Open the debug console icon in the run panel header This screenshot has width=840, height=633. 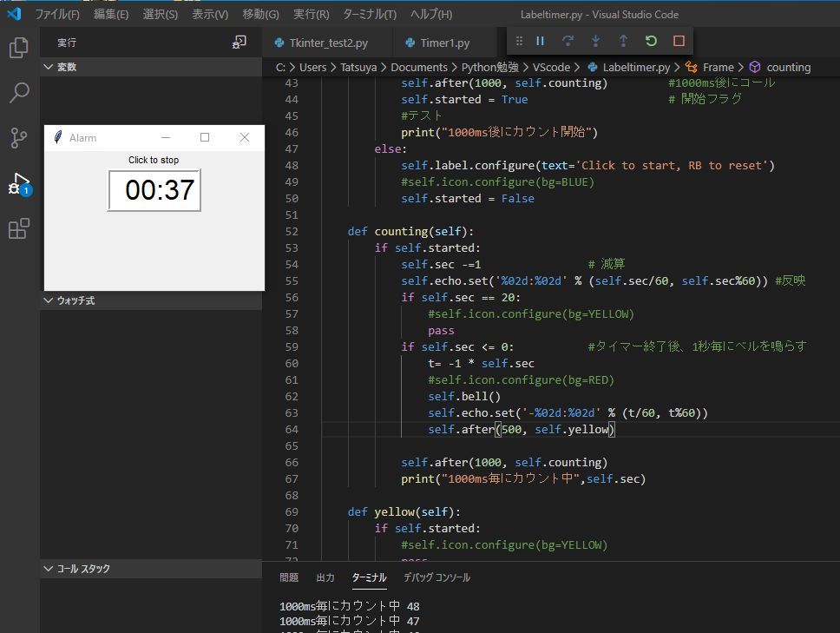pyautogui.click(x=239, y=43)
